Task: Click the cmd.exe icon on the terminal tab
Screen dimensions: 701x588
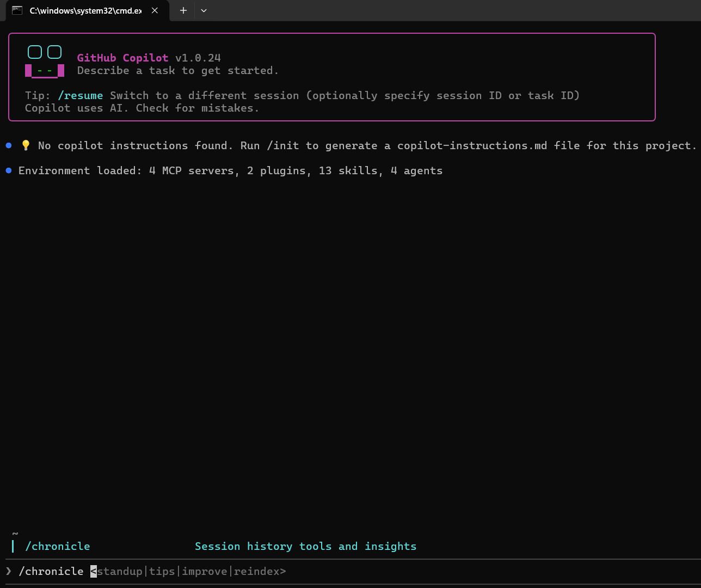Action: point(18,10)
